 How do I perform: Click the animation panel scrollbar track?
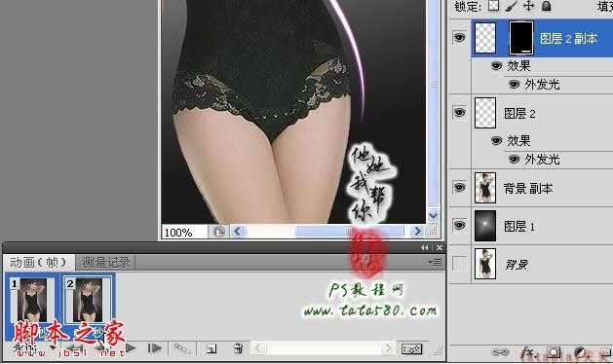click(x=323, y=348)
